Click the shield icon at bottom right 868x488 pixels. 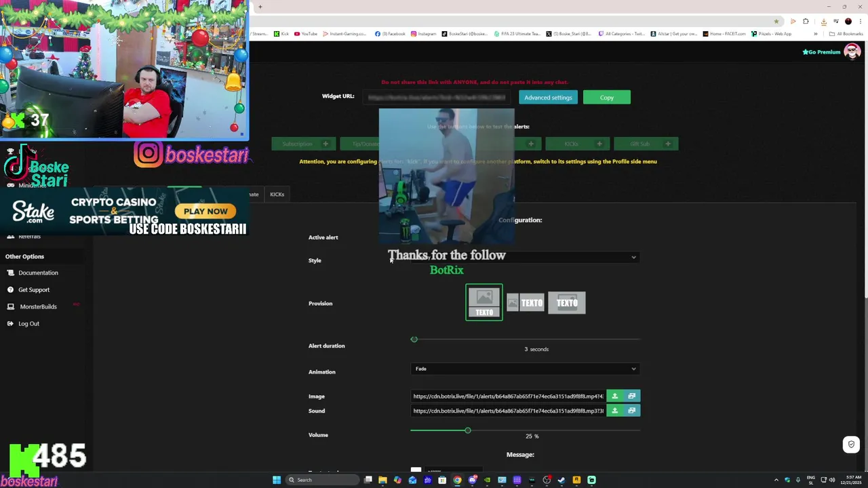(851, 445)
